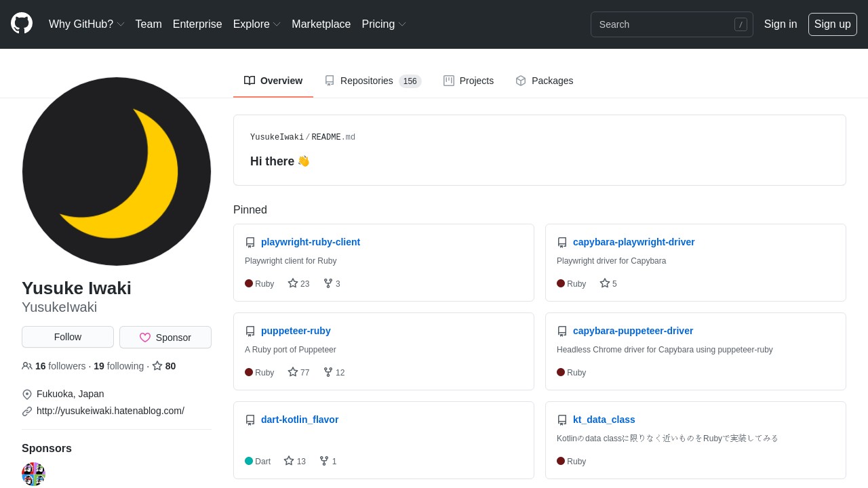868x488 pixels.
Task: Open the Packages tab
Action: 544,81
